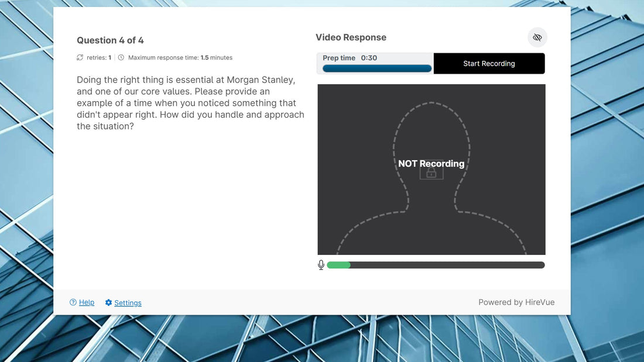This screenshot has height=362, width=644.
Task: Click the "Video Response" heading
Action: pos(351,37)
